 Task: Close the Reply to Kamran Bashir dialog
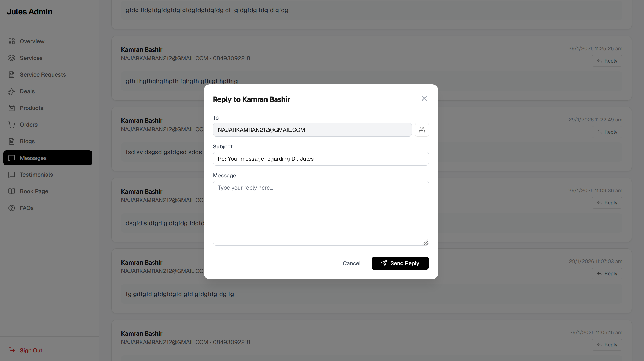pyautogui.click(x=424, y=98)
